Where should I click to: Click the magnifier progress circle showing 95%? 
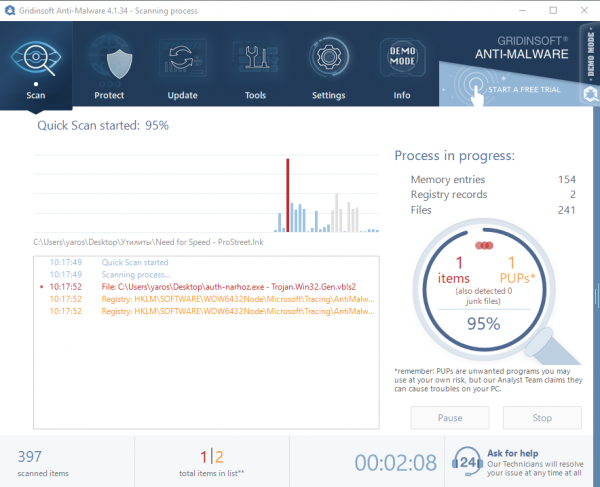[484, 289]
